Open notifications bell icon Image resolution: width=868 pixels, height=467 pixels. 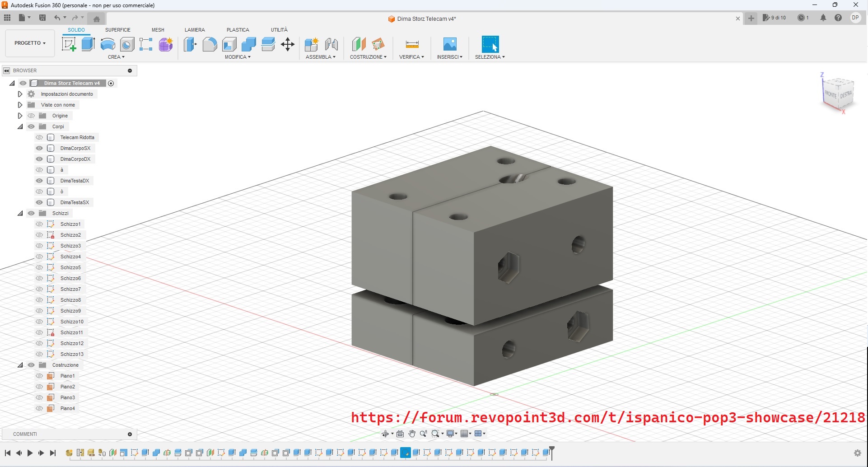(823, 18)
